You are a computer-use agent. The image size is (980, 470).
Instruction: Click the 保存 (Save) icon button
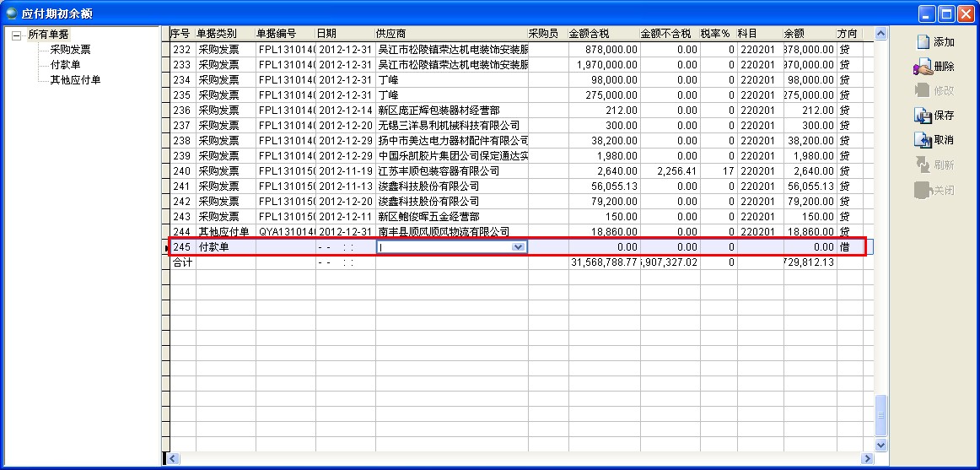[923, 116]
